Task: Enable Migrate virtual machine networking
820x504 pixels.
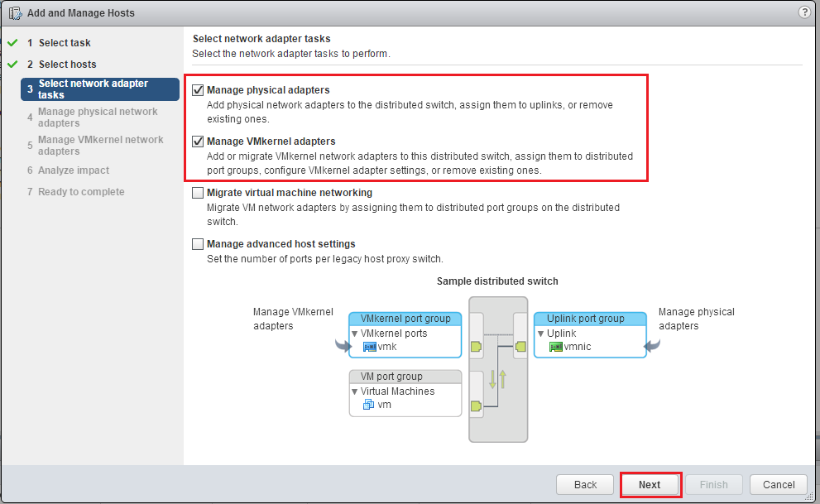Action: coord(197,192)
